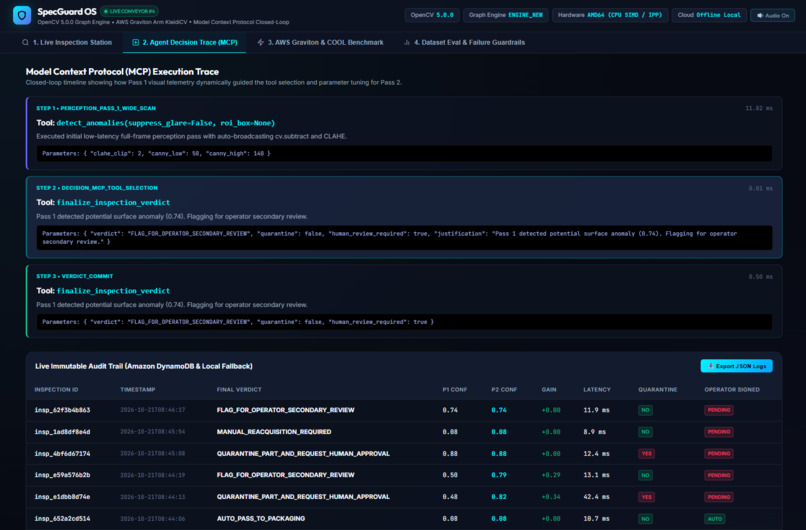Click the AUTO badge for insp_652a2cd514
Image resolution: width=806 pixels, height=530 pixels.
pos(715,519)
